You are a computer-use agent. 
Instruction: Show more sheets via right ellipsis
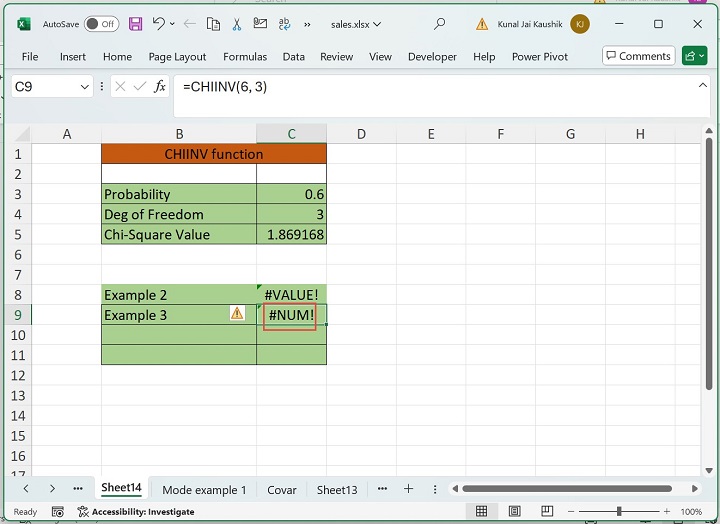pyautogui.click(x=382, y=489)
